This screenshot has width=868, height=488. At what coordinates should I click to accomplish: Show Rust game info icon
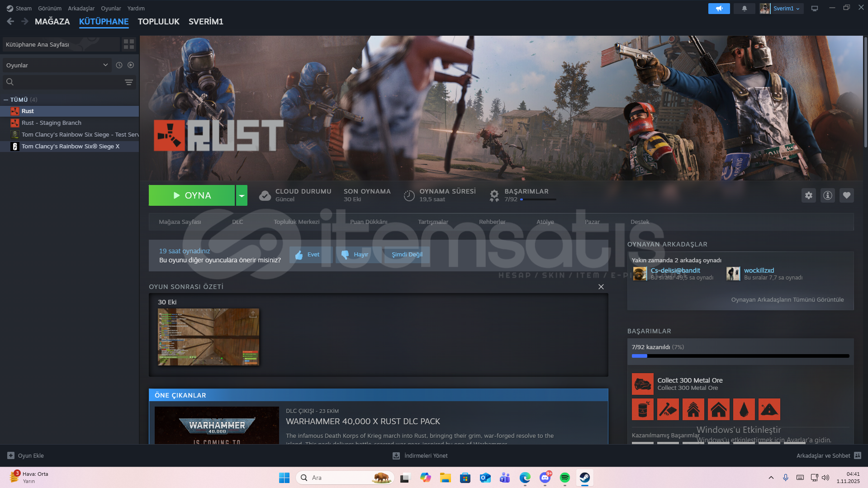click(828, 195)
